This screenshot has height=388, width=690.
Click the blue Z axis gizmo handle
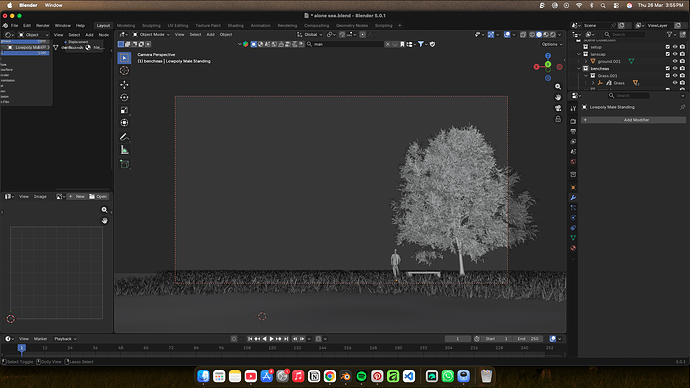click(548, 56)
